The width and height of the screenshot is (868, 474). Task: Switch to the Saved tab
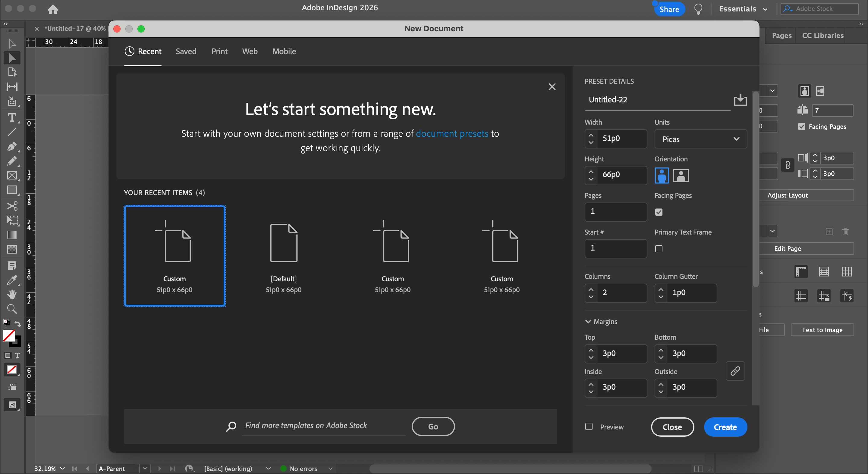(186, 51)
